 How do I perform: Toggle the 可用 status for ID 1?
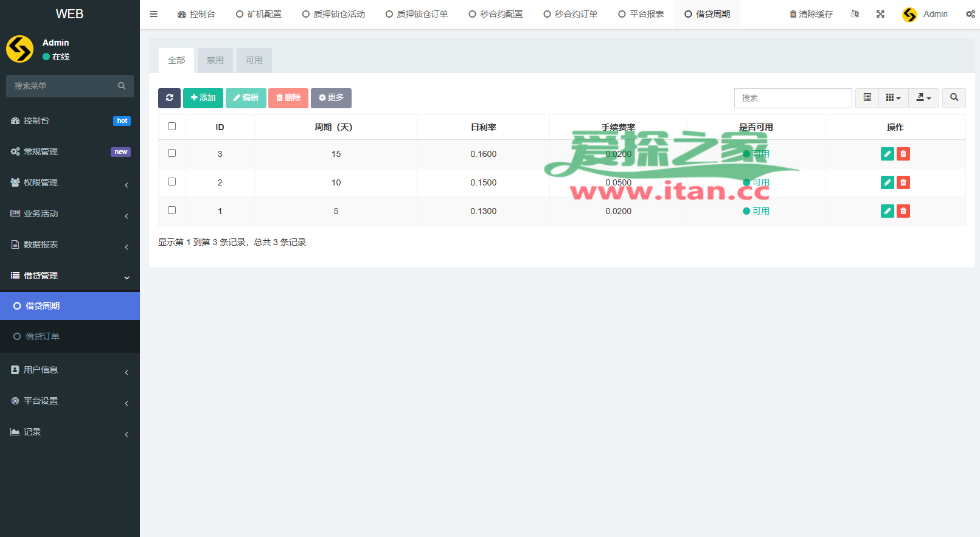756,211
